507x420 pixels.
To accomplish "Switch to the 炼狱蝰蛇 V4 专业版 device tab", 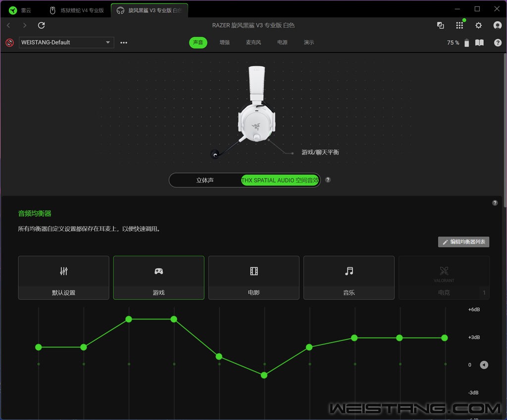I will point(77,10).
